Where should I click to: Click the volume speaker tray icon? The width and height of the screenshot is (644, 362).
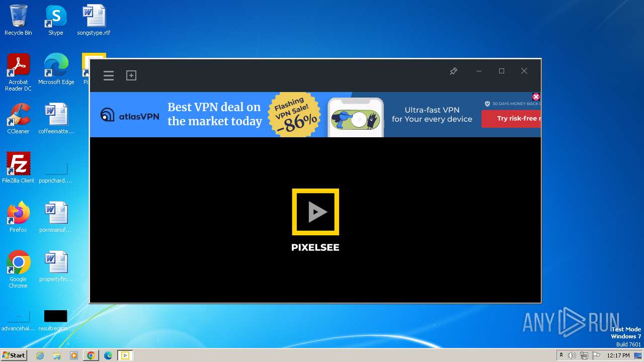tap(572, 355)
